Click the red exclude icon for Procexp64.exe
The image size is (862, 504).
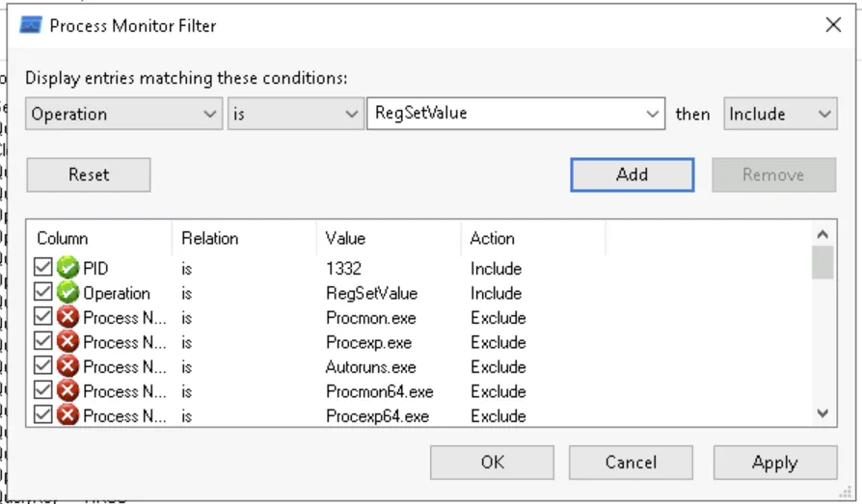67,415
